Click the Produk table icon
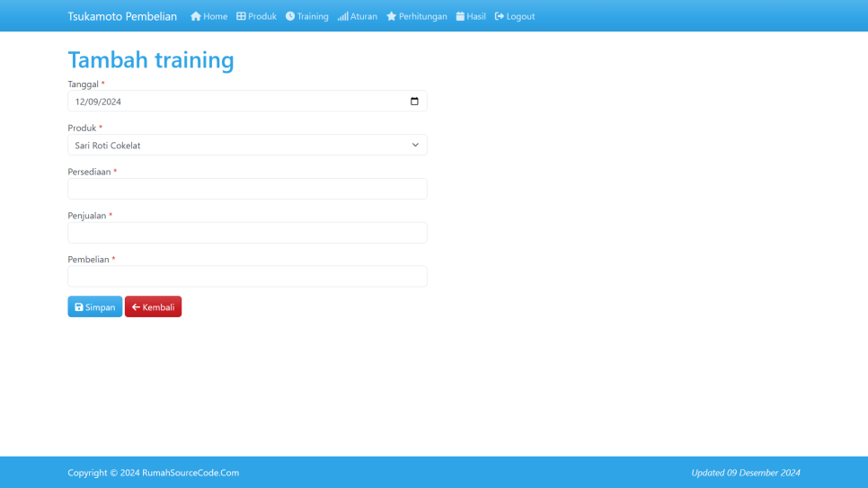This screenshot has width=868, height=488. point(241,16)
